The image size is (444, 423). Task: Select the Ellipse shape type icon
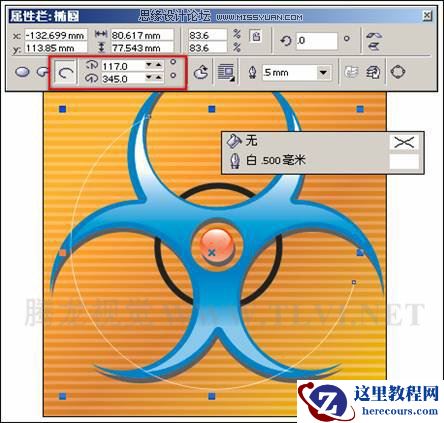(x=22, y=72)
